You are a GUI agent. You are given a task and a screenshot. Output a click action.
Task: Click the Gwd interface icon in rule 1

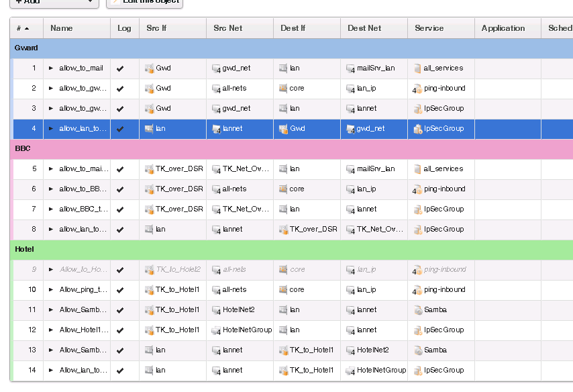(150, 68)
